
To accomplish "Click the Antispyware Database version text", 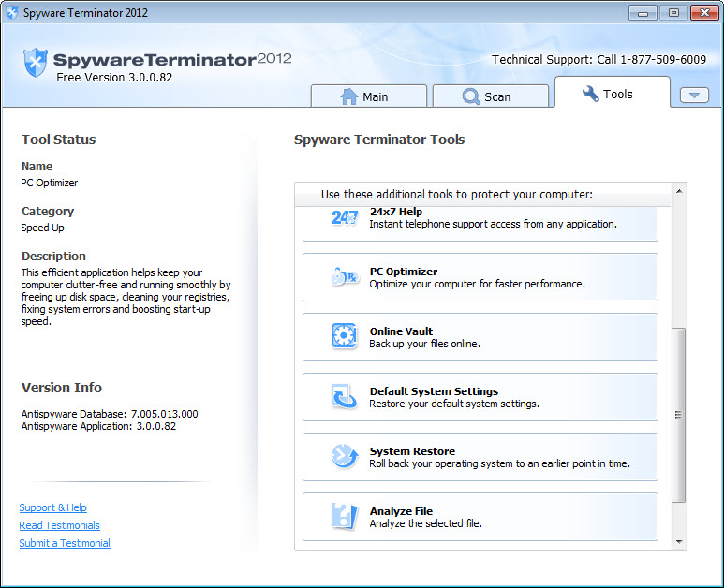I will [110, 414].
